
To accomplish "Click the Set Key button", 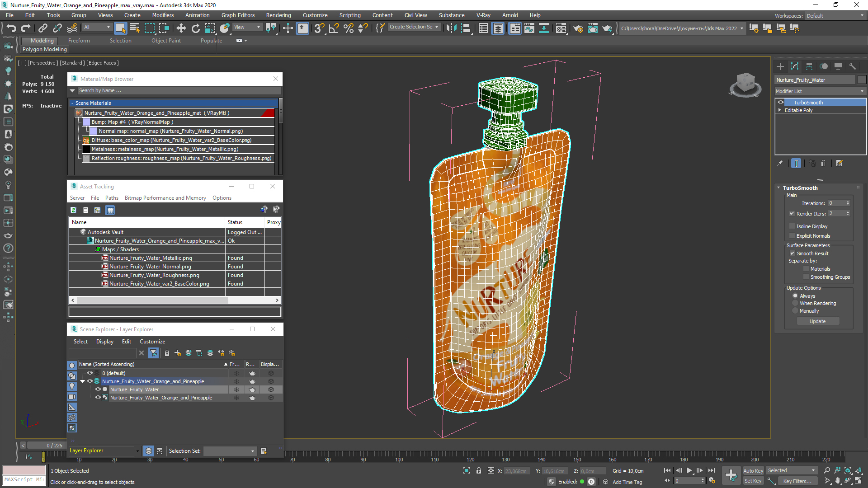I will tap(753, 481).
